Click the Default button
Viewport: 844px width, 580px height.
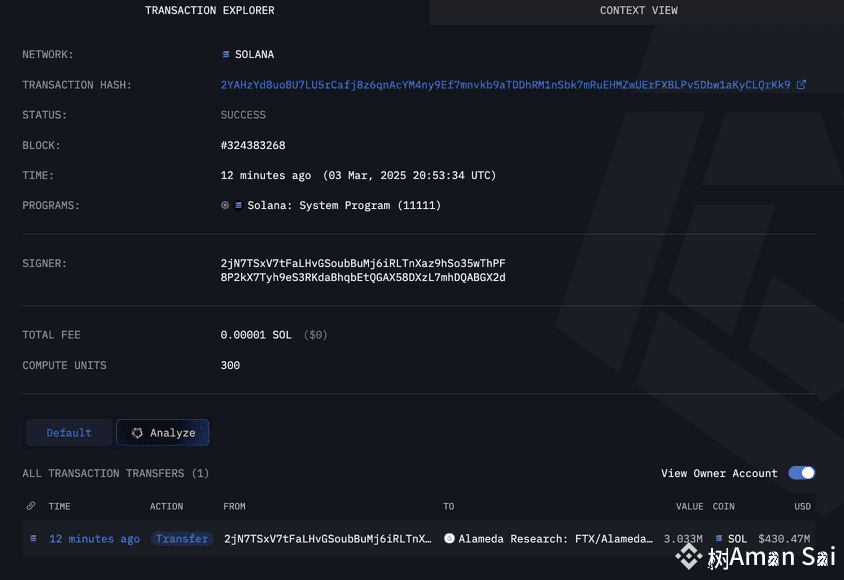pyautogui.click(x=68, y=432)
